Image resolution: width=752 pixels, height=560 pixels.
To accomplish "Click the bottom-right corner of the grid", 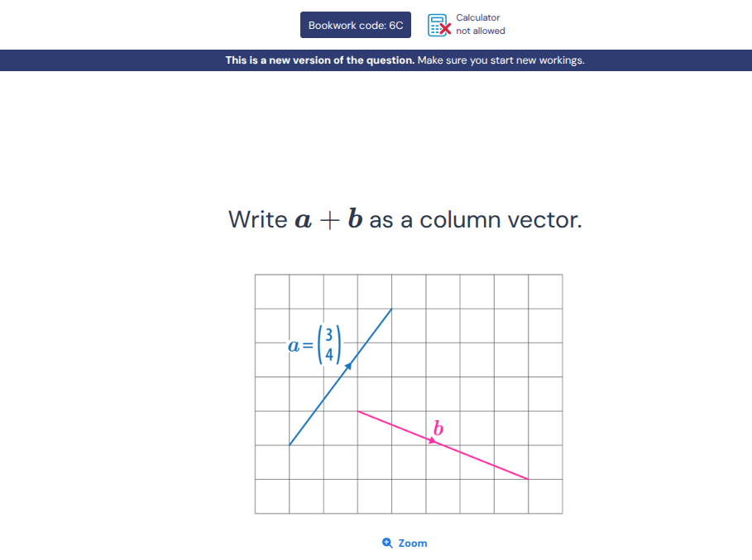I will (561, 511).
